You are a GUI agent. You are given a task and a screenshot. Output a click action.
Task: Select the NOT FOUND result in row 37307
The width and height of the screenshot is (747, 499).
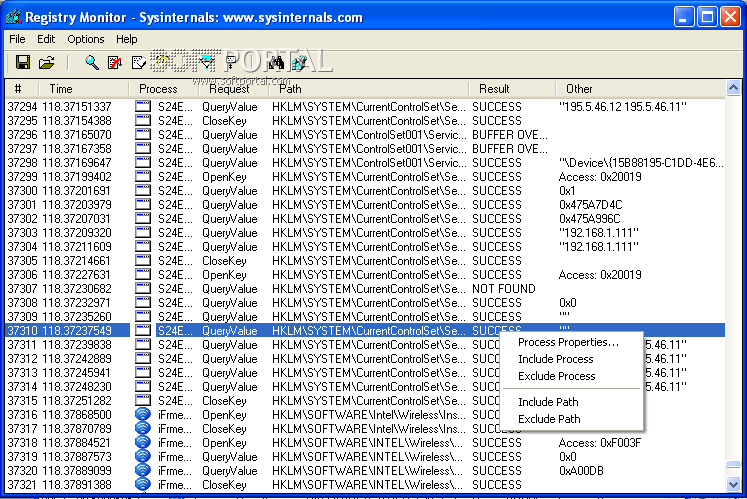(504, 289)
